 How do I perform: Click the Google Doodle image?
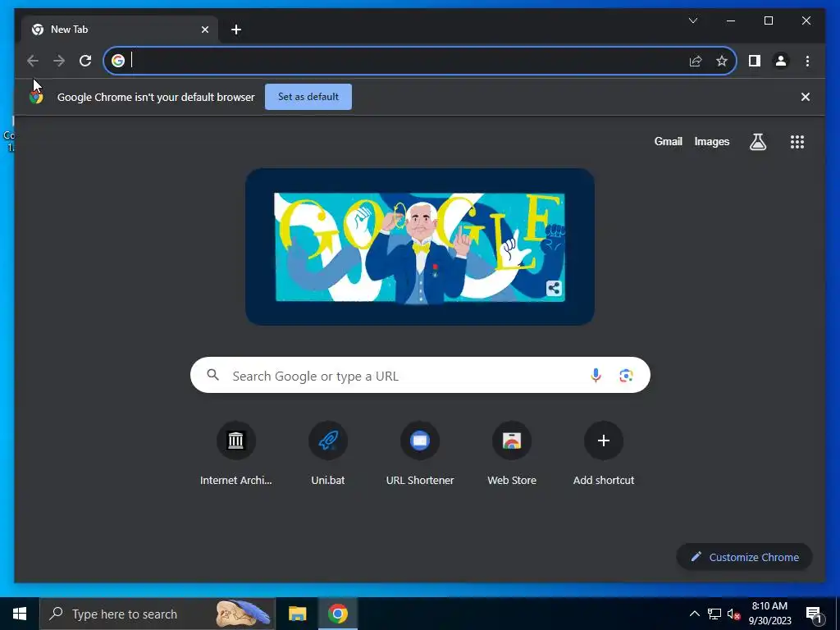click(x=419, y=247)
